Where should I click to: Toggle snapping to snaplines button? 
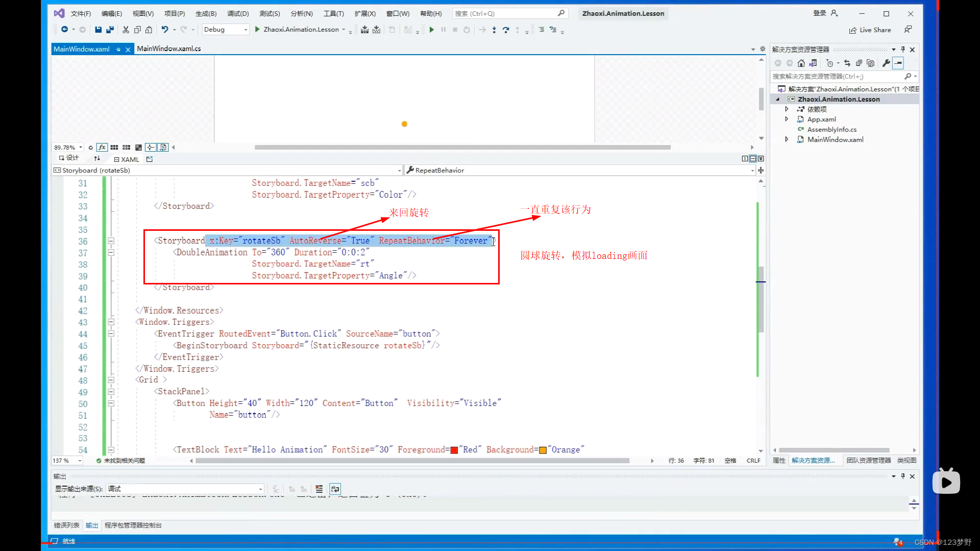151,147
